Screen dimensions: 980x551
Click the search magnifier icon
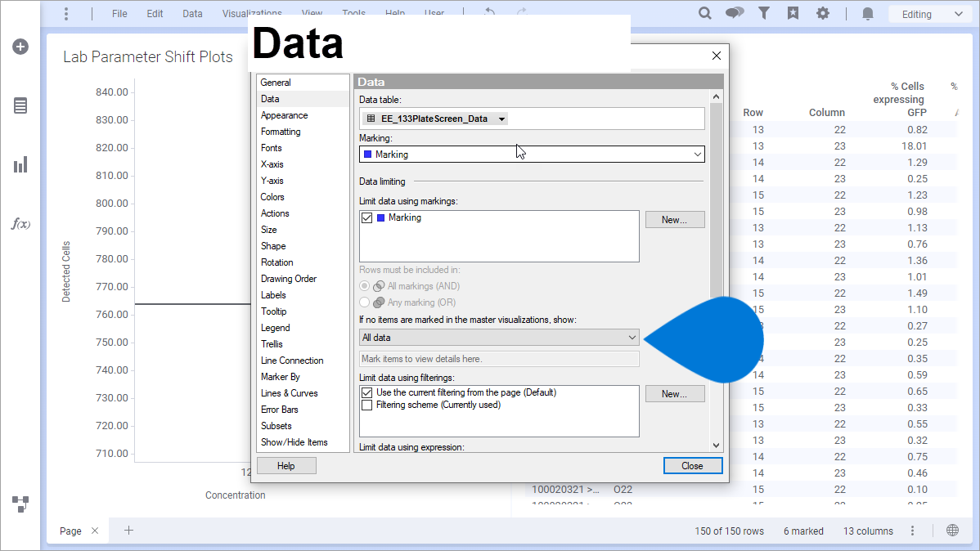tap(705, 14)
